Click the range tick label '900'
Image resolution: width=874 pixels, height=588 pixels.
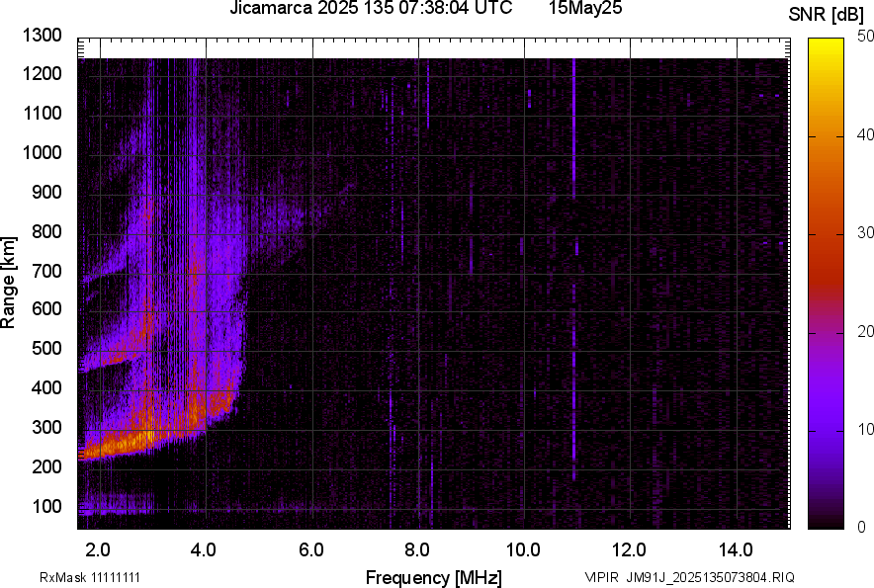46,193
